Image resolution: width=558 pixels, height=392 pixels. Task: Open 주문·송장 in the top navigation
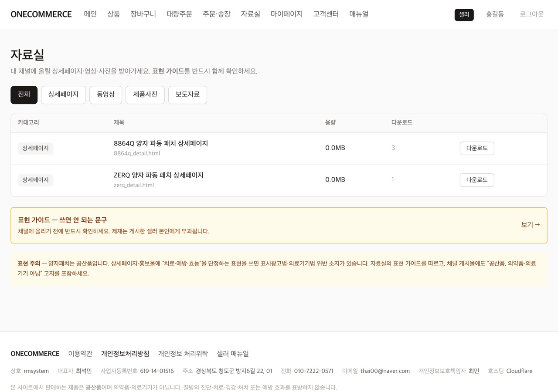(216, 14)
